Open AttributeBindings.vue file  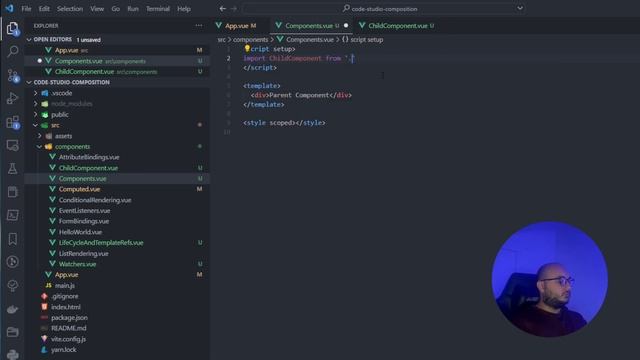pos(118,157)
